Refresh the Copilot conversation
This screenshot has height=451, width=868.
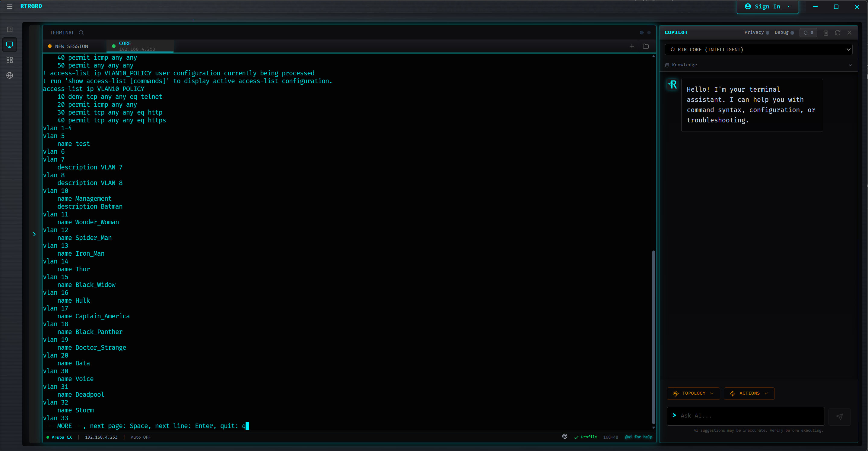838,32
